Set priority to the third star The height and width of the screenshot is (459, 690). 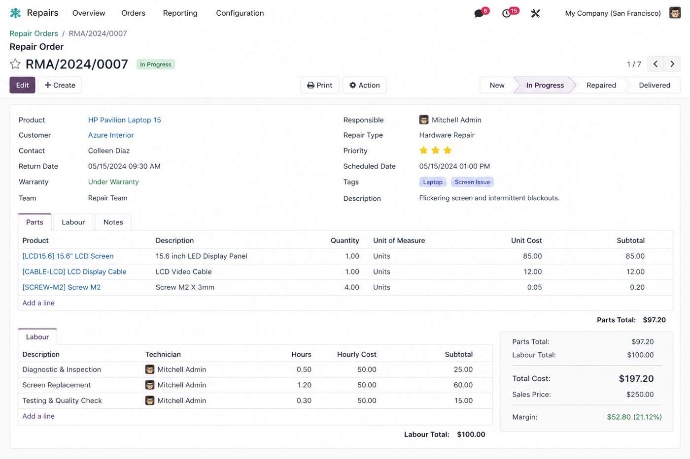[x=448, y=151]
